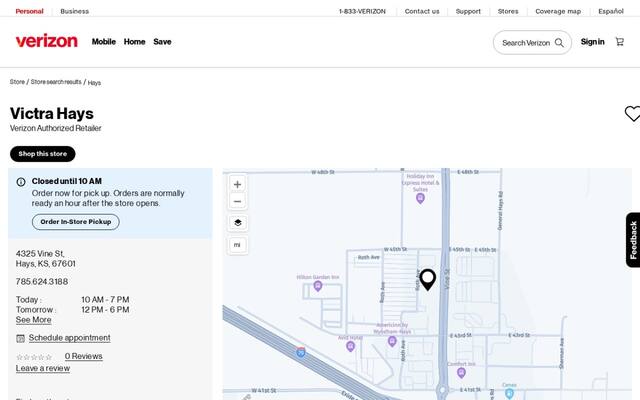Go to Store search results breadcrumb

(56, 82)
